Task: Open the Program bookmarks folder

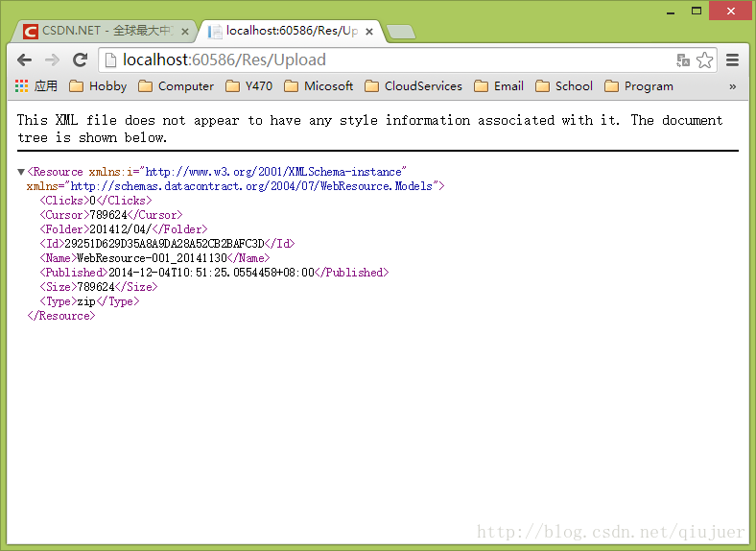Action: (x=639, y=86)
